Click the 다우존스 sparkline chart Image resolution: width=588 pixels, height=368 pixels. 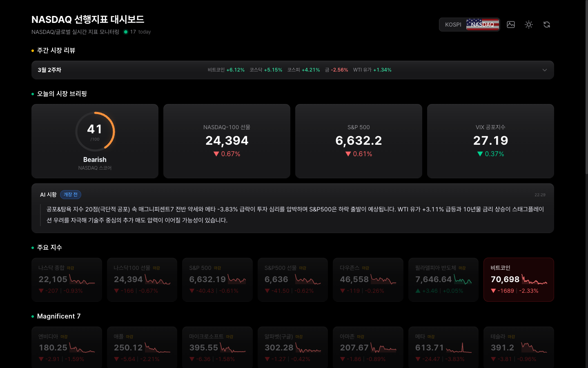point(383,280)
